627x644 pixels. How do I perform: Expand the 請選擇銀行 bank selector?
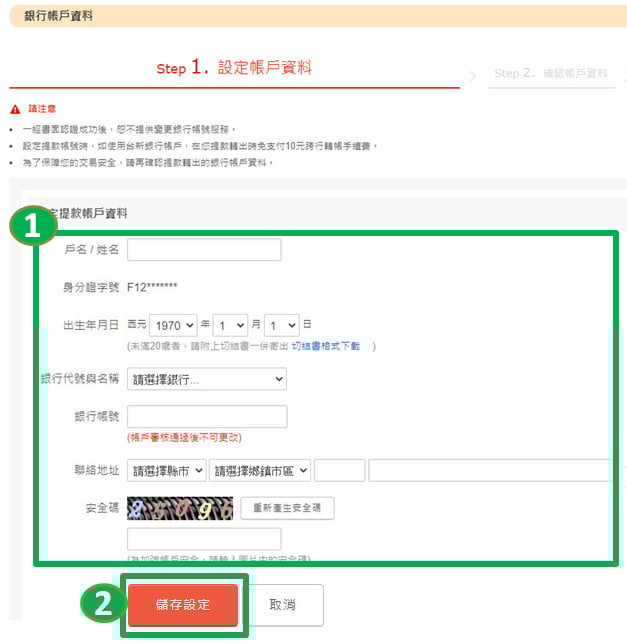pyautogui.click(x=207, y=379)
